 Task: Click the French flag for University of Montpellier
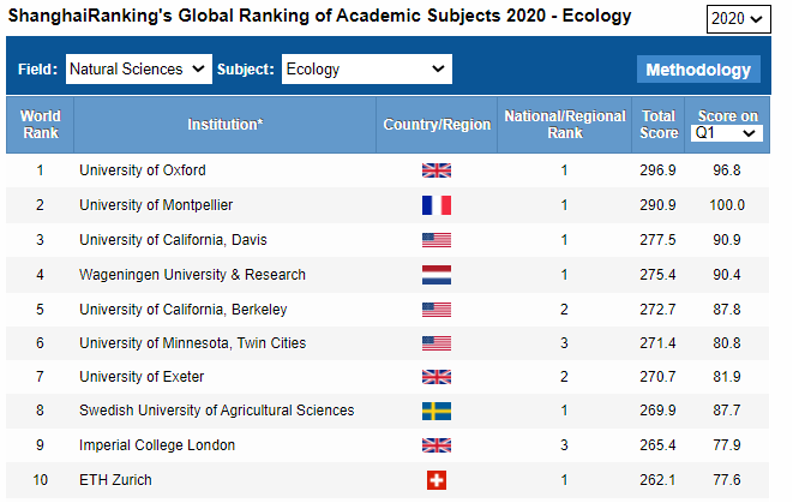[x=436, y=205]
